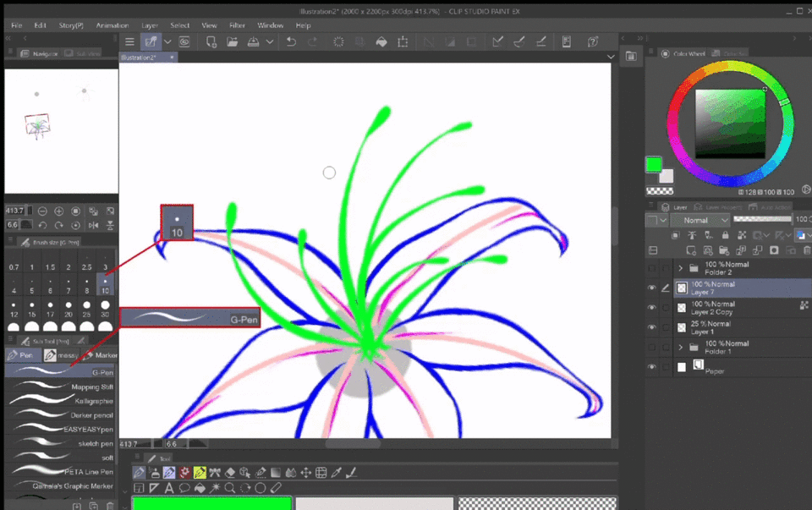Open the Normal blending mode dropdown

tap(699, 220)
